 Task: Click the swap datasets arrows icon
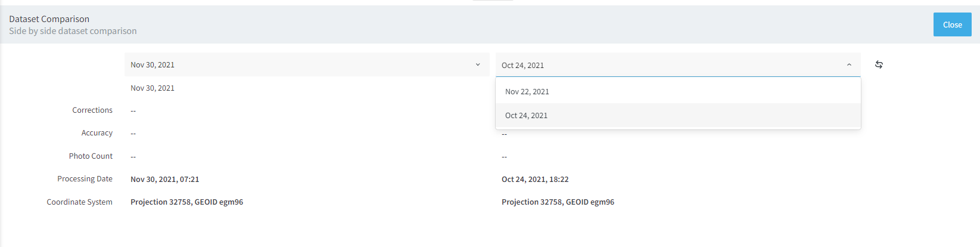point(879,64)
